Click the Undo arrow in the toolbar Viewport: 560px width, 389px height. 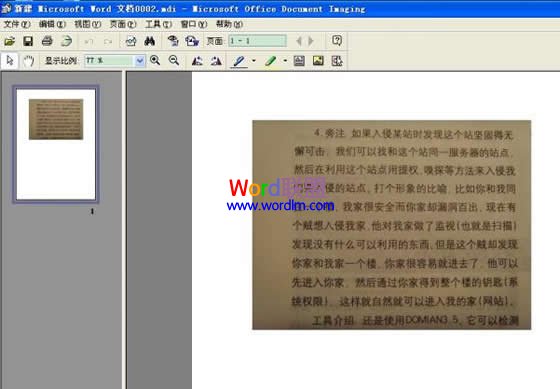coord(89,41)
